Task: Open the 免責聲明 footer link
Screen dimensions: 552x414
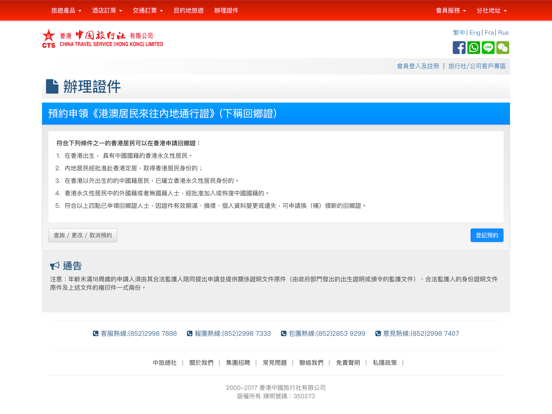Action: (x=348, y=363)
